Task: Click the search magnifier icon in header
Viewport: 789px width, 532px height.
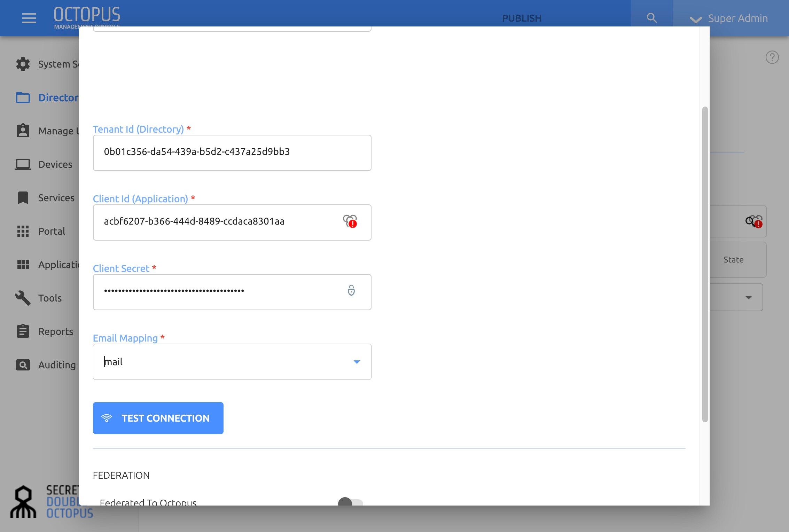Action: (x=651, y=18)
